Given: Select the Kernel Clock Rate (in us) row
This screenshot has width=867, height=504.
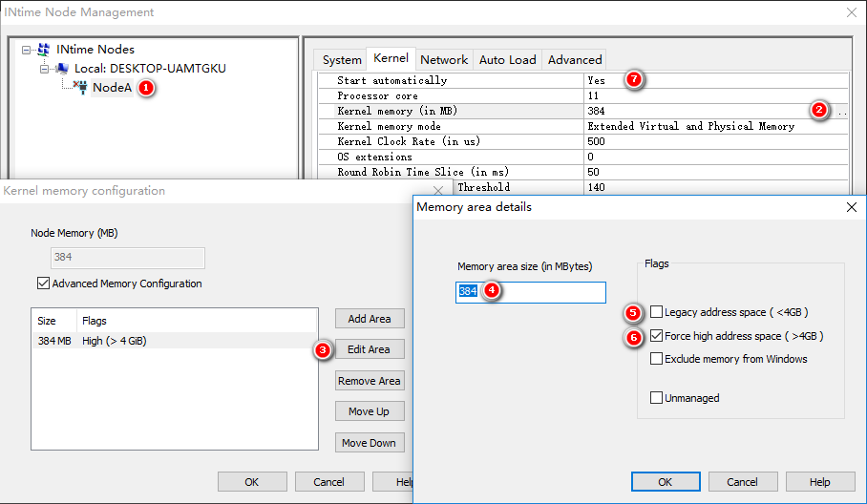Looking at the screenshot, I should [583, 141].
